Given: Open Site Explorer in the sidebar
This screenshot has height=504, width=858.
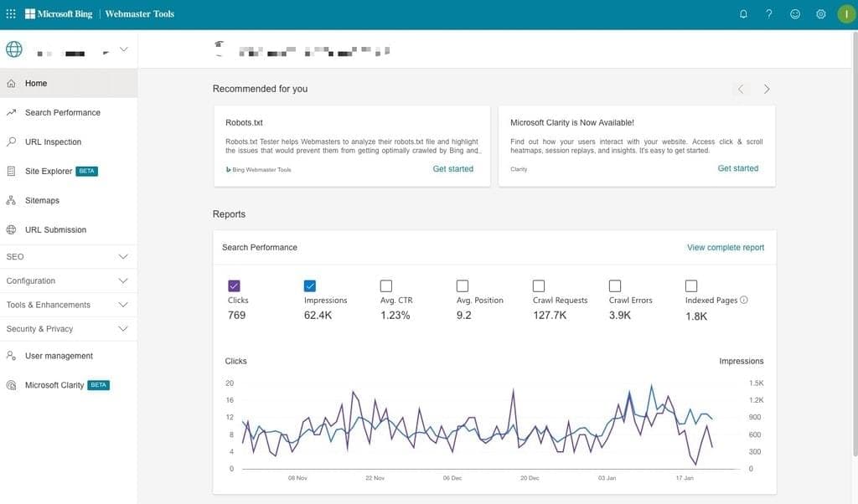Looking at the screenshot, I should (69, 171).
